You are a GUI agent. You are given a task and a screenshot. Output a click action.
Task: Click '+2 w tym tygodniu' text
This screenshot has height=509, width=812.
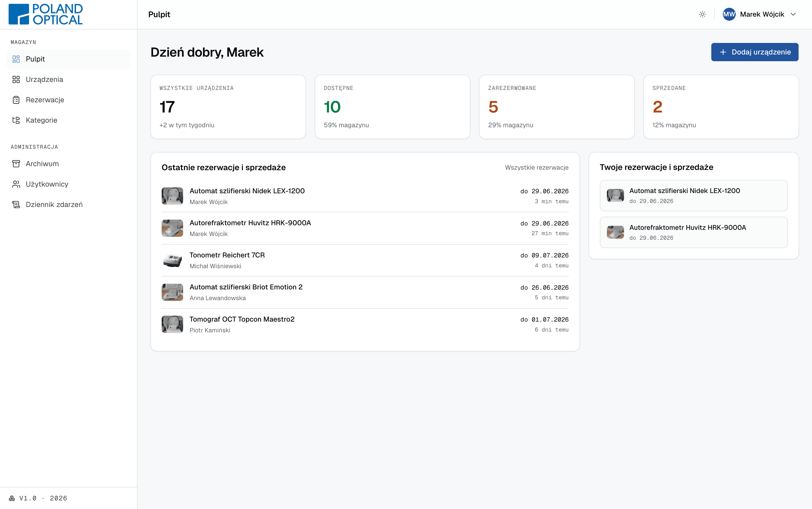pos(187,125)
